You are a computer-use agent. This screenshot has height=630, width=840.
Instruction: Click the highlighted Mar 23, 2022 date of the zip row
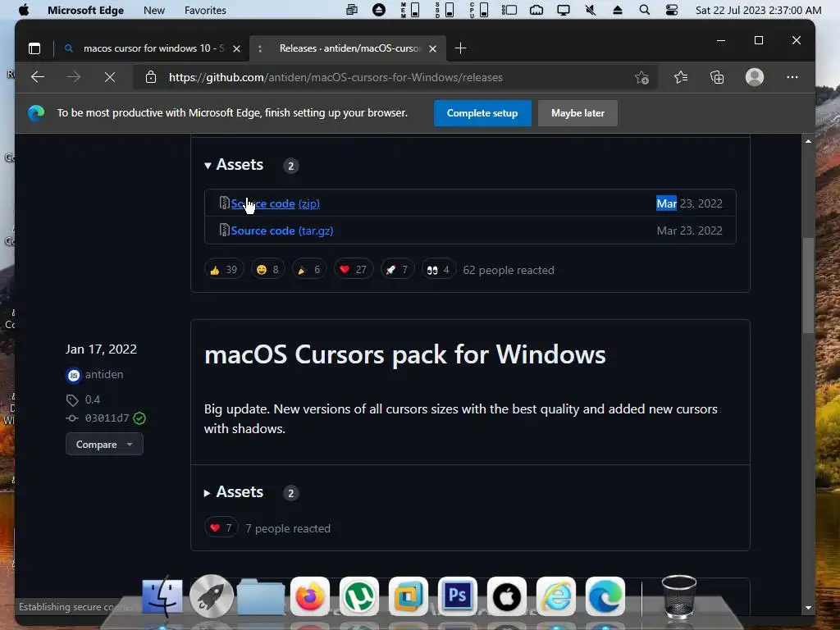click(689, 203)
